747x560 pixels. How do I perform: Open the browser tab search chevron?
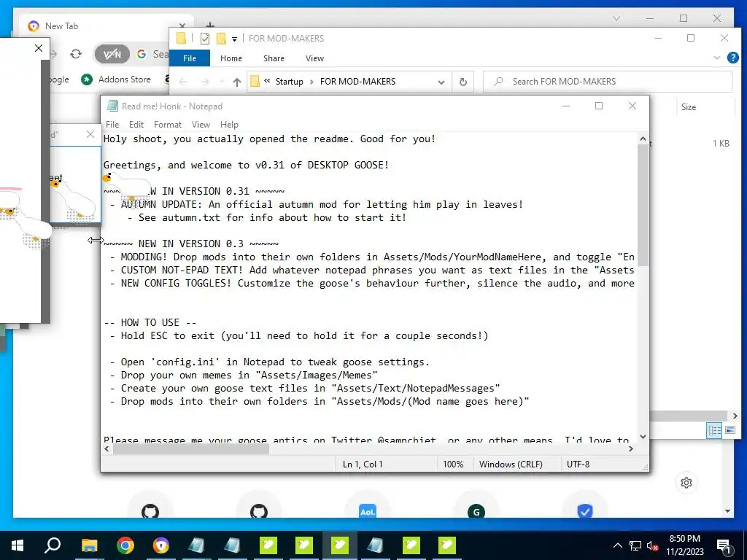(616, 18)
